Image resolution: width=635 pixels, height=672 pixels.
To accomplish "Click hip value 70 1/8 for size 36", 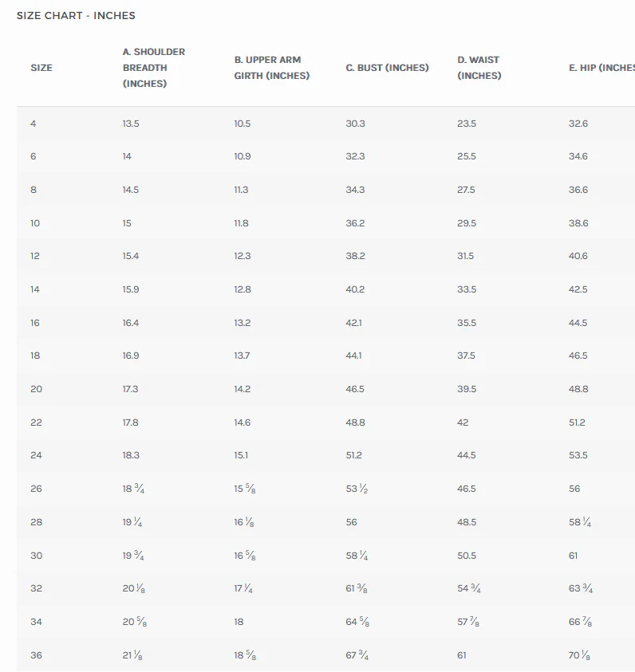I will point(579,655).
